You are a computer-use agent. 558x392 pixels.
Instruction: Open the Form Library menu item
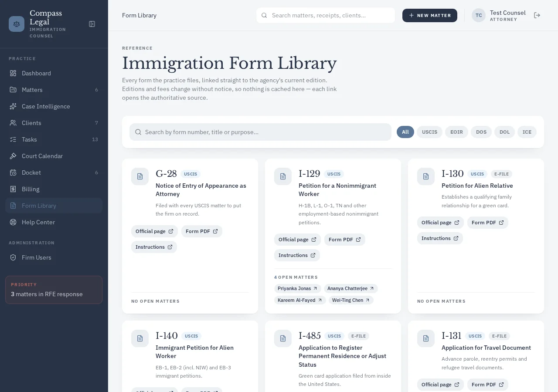click(54, 206)
